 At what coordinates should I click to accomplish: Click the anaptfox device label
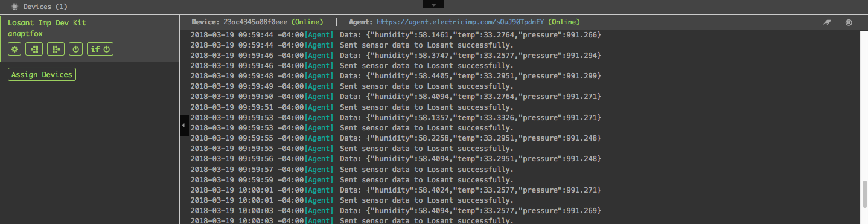click(25, 34)
